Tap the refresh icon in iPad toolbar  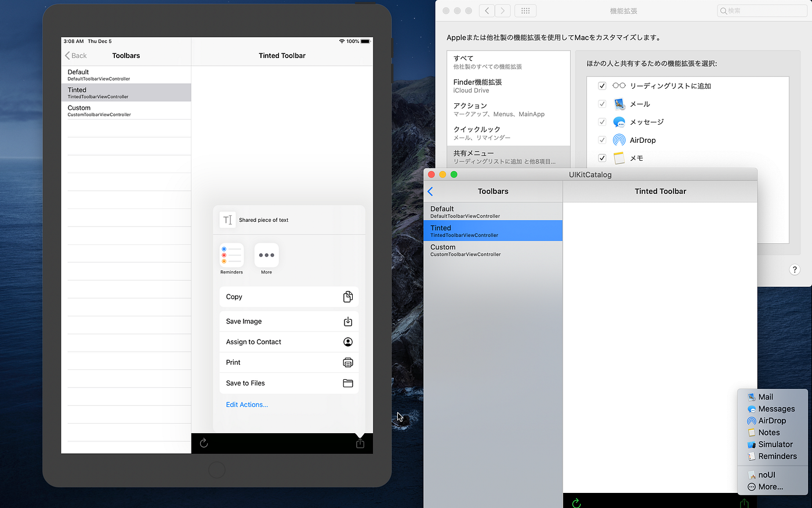pyautogui.click(x=204, y=443)
